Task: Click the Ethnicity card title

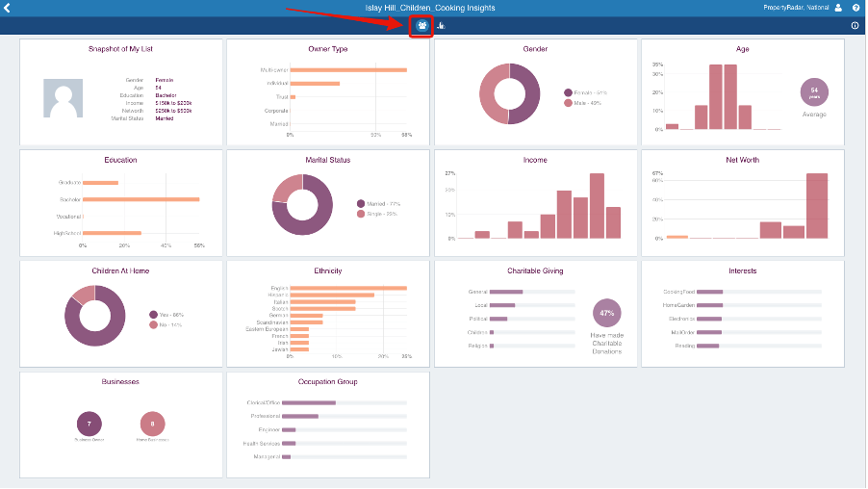Action: (328, 270)
